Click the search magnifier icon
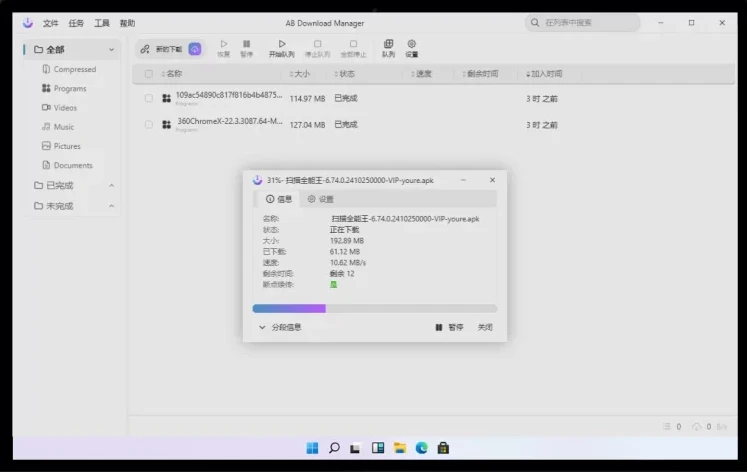Screen dimensions: 747x472 pos(535,22)
